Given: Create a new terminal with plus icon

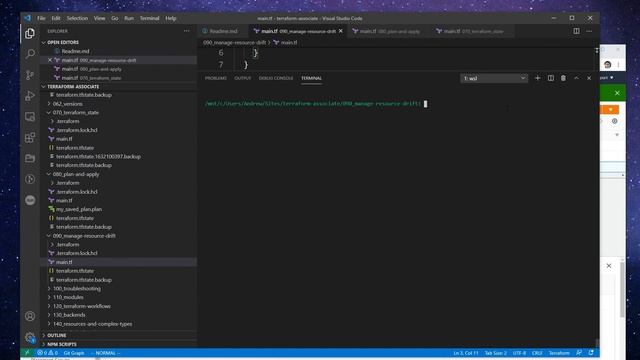Looking at the screenshot, I should (538, 78).
